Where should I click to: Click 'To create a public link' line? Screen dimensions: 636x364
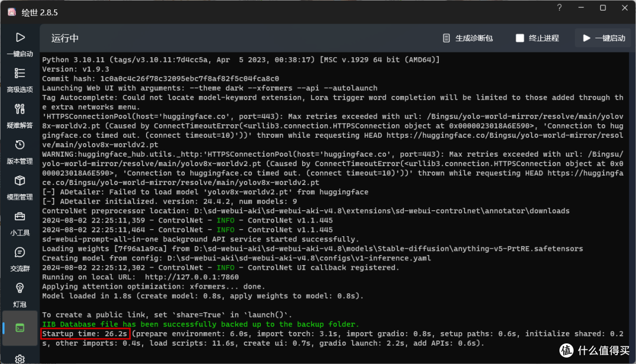coord(167,315)
